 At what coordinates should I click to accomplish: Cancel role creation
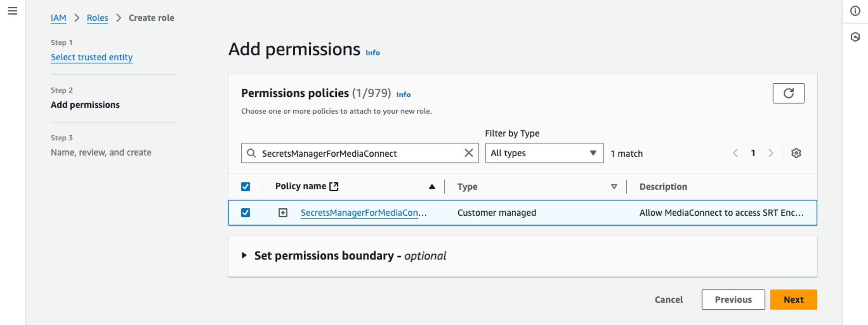point(668,299)
